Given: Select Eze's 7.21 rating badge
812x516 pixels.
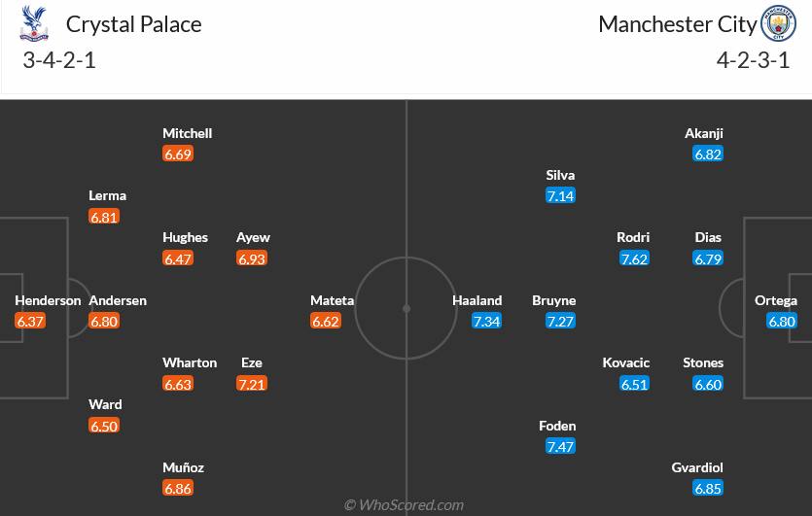Looking at the screenshot, I should click(252, 384).
